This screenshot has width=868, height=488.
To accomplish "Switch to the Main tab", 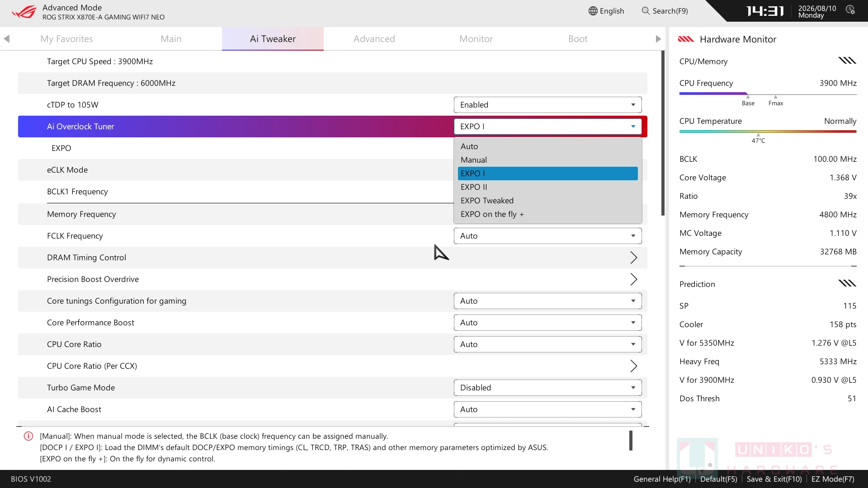I will [x=171, y=39].
